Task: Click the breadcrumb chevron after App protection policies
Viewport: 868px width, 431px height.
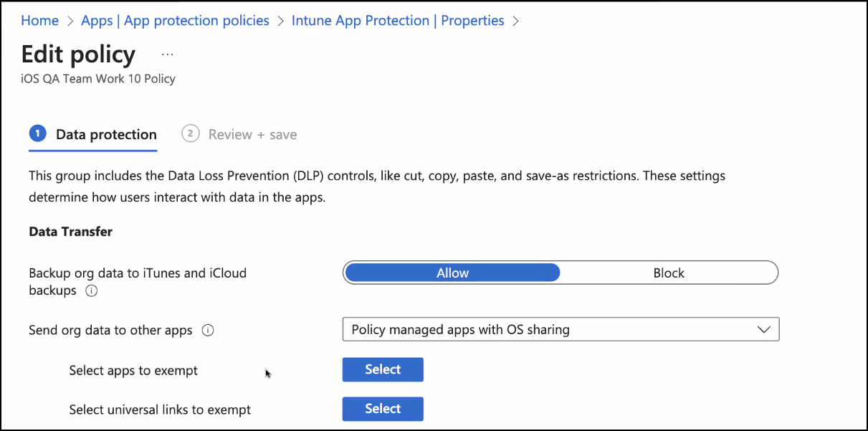Action: click(x=280, y=22)
